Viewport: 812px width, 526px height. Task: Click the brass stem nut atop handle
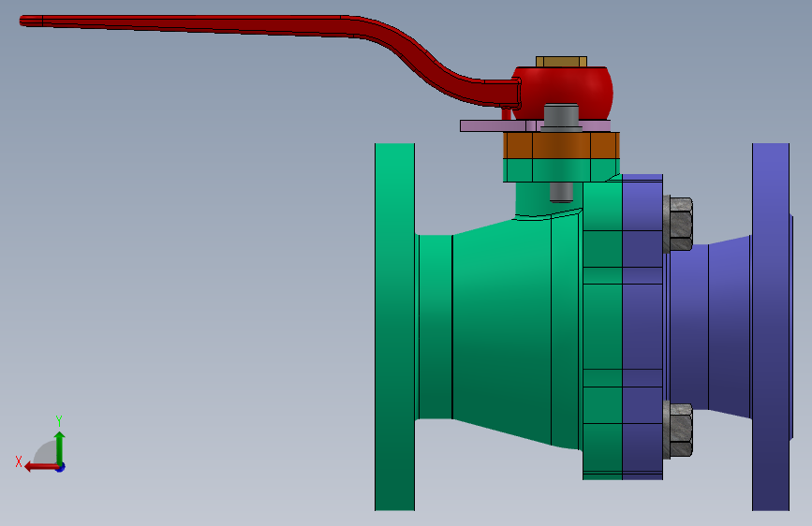(561, 62)
